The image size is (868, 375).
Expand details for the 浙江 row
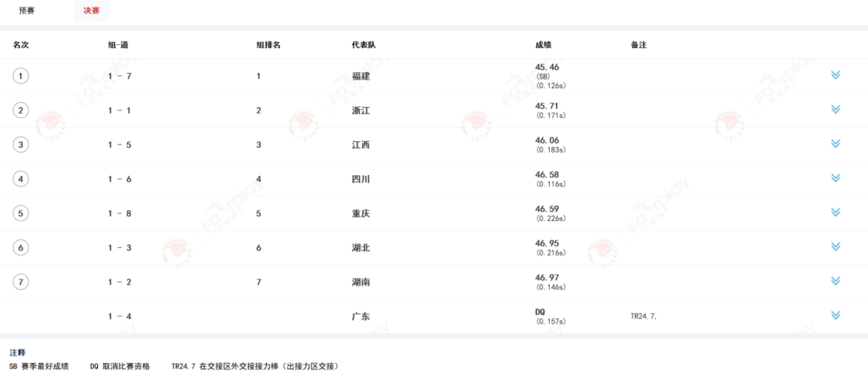835,109
